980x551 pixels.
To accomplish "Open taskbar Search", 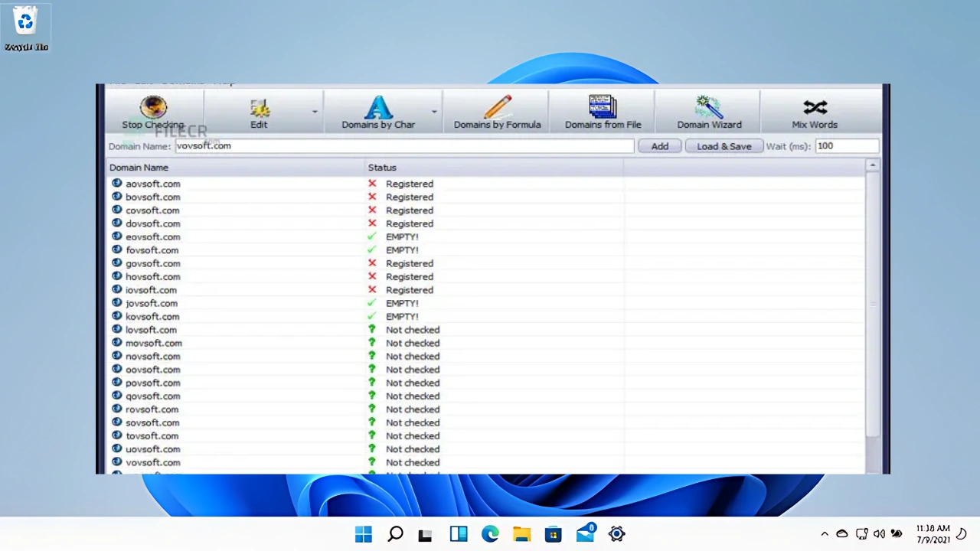I will point(395,534).
